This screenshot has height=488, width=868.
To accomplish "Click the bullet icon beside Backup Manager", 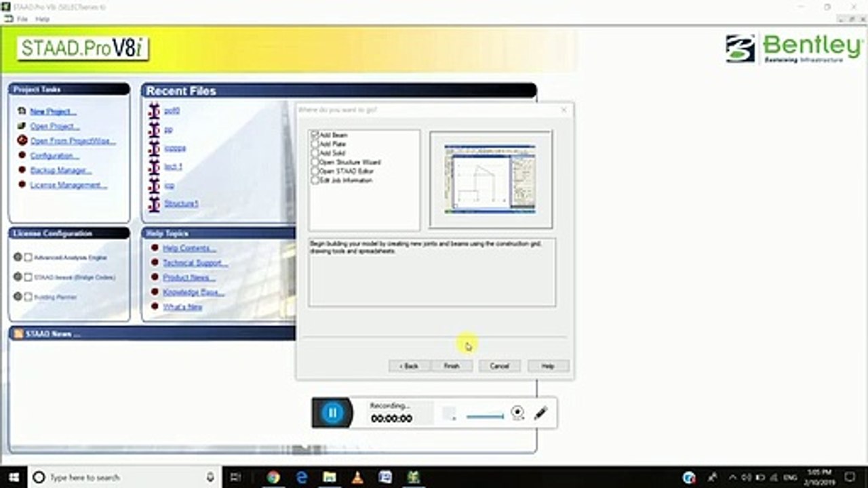I will coord(22,170).
